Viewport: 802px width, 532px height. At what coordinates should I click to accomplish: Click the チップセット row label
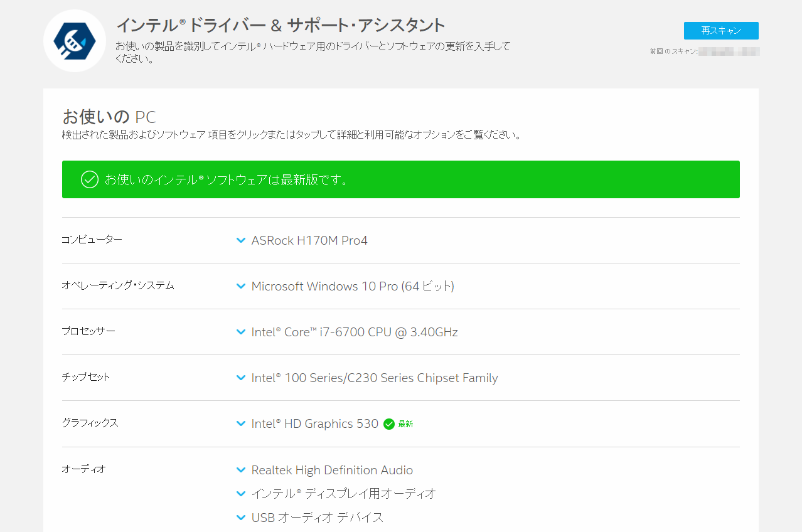click(86, 376)
